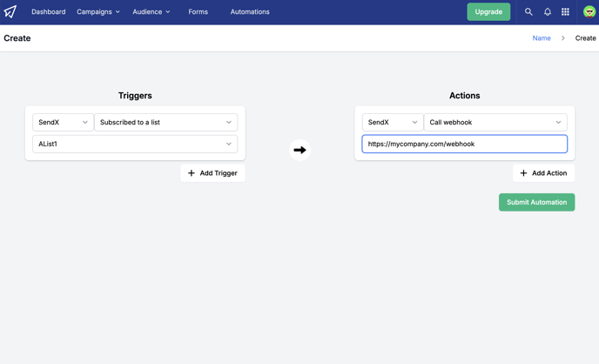Open the Forms menu item
The image size is (599, 364).
coord(198,12)
